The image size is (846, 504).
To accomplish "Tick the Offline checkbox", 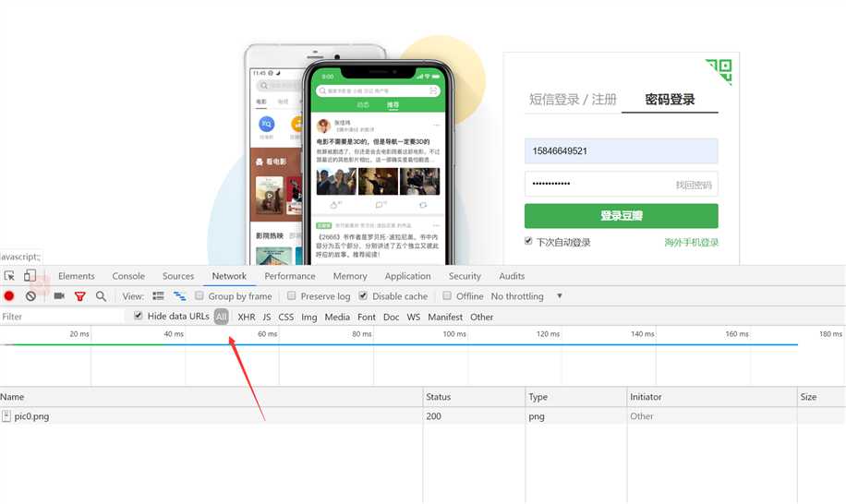I will click(447, 295).
